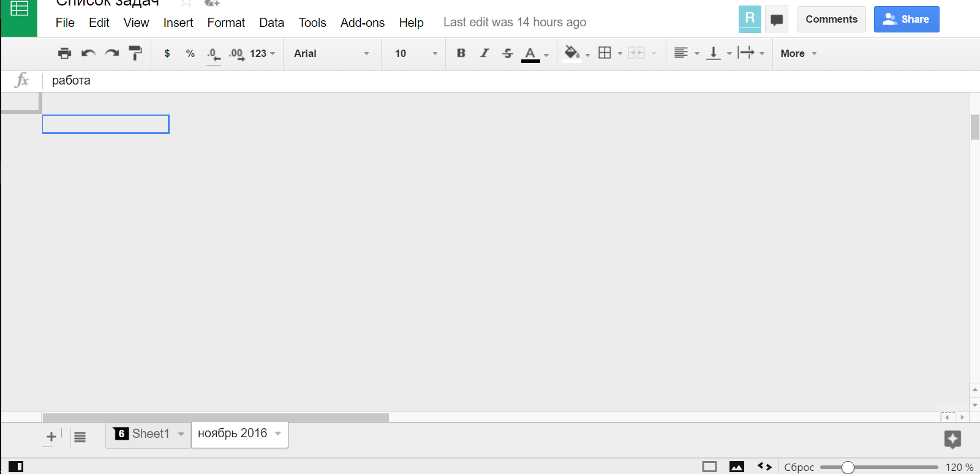
Task: Redo the last action
Action: click(111, 53)
